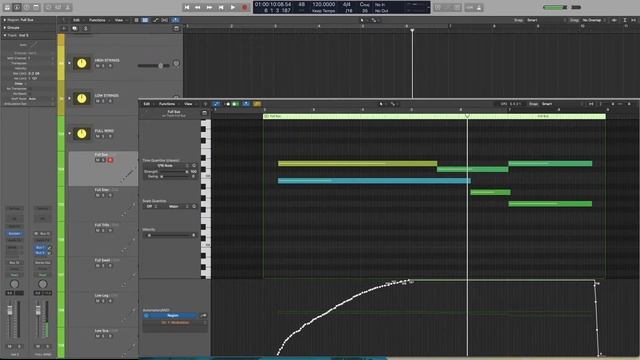Select the long blue note in the piano roll
The image size is (640, 360).
pyautogui.click(x=374, y=180)
